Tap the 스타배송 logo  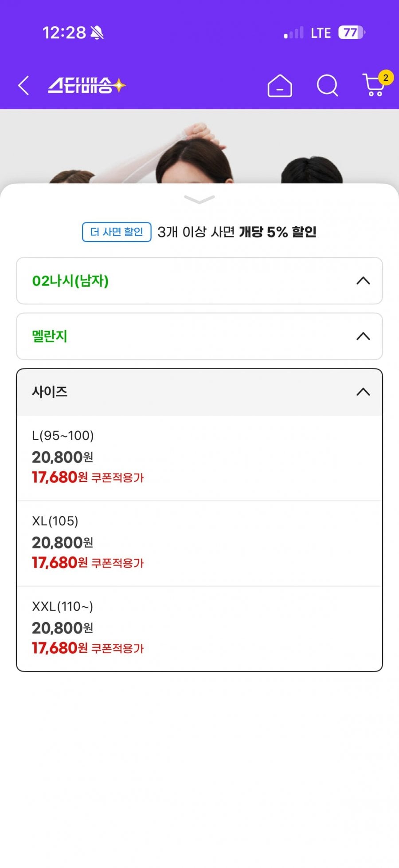tap(87, 85)
